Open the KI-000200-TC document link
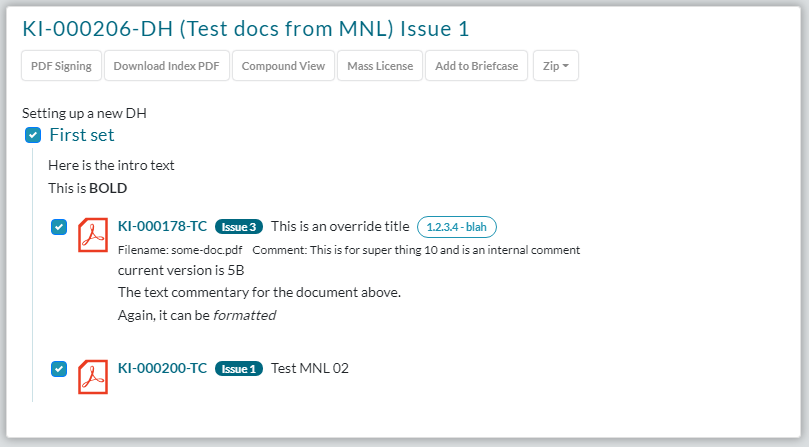The height and width of the screenshot is (447, 809). (162, 369)
